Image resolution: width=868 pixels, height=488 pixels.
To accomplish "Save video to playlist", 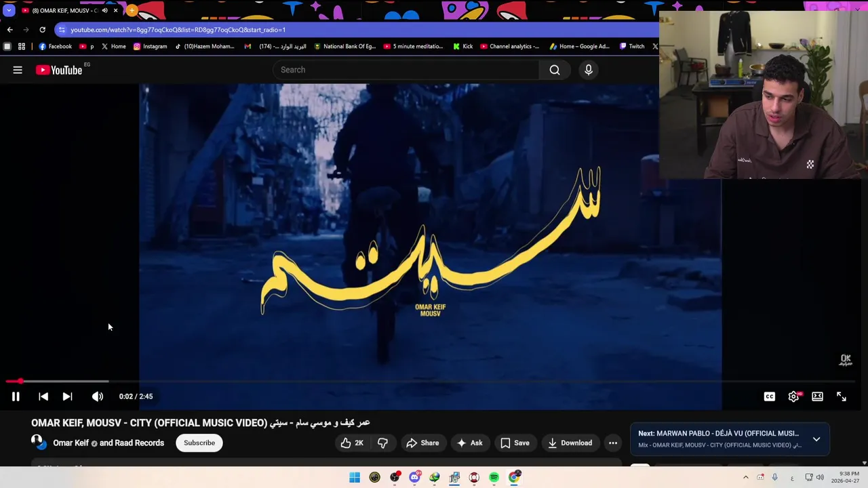I will click(x=515, y=443).
